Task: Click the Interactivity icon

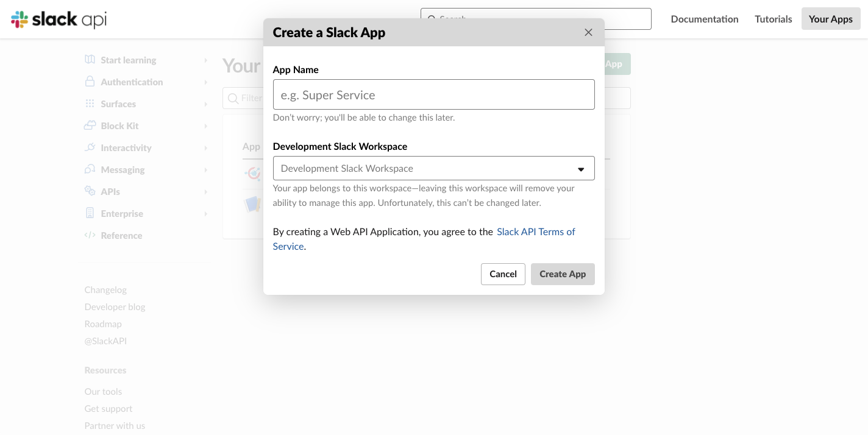Action: [90, 147]
